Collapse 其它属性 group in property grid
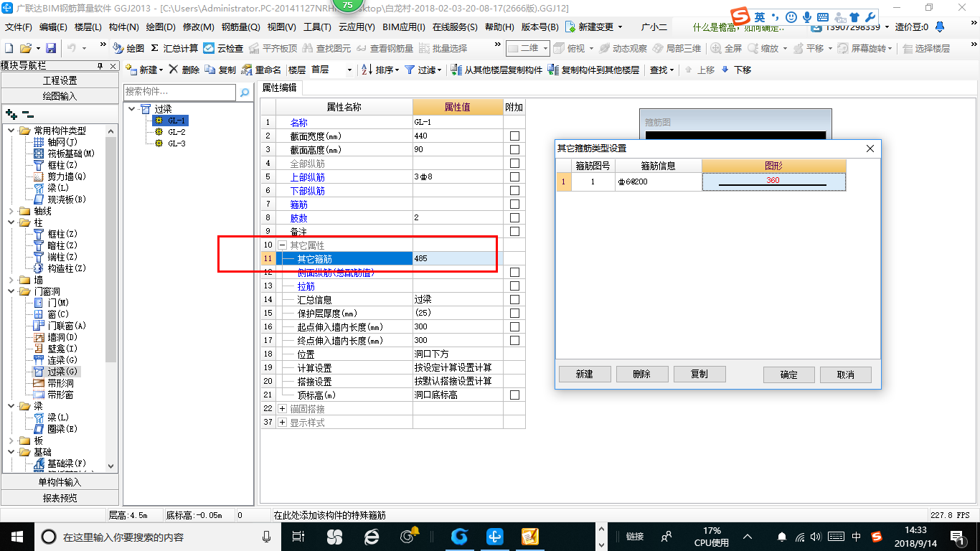Viewport: 980px width, 551px height. [x=282, y=245]
